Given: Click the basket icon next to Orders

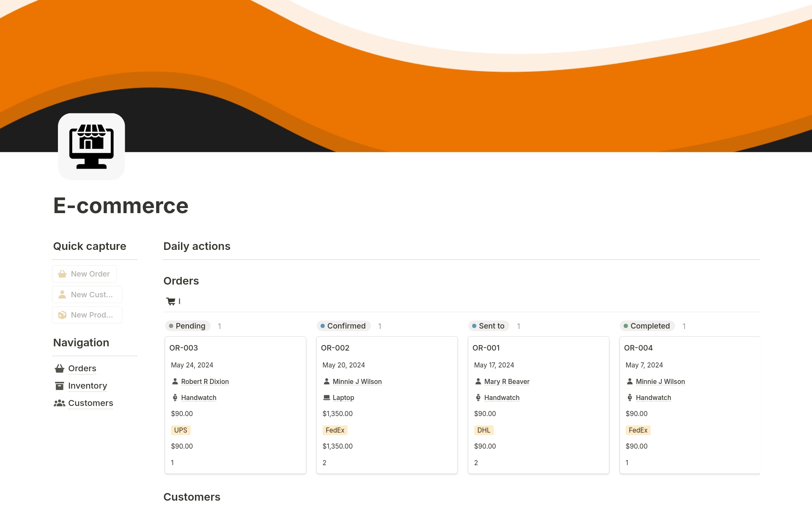Looking at the screenshot, I should (60, 368).
